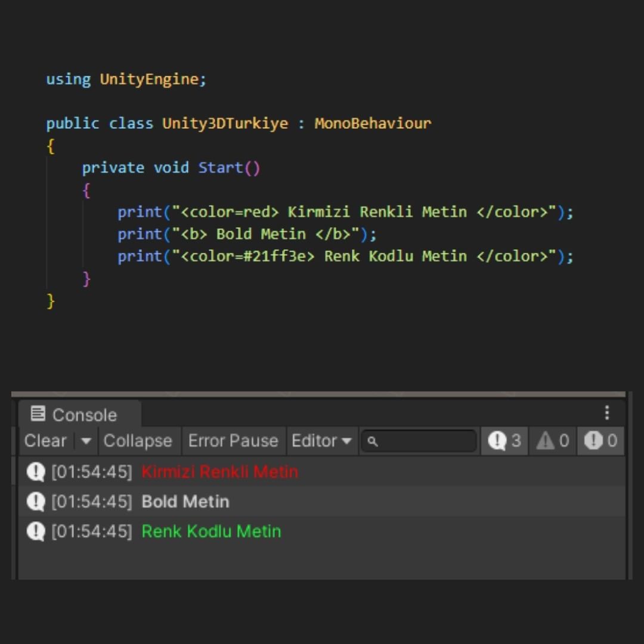The width and height of the screenshot is (644, 644).
Task: Select the Bold Metin log entry
Action: (321, 501)
